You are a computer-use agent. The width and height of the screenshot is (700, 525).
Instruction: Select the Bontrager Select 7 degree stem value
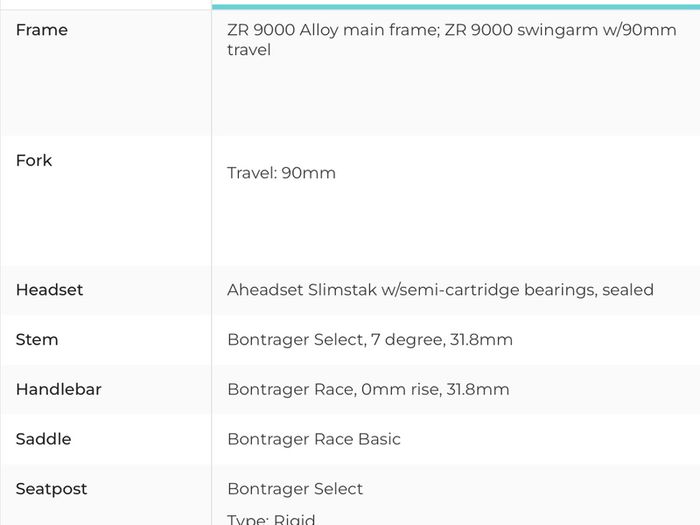click(370, 340)
